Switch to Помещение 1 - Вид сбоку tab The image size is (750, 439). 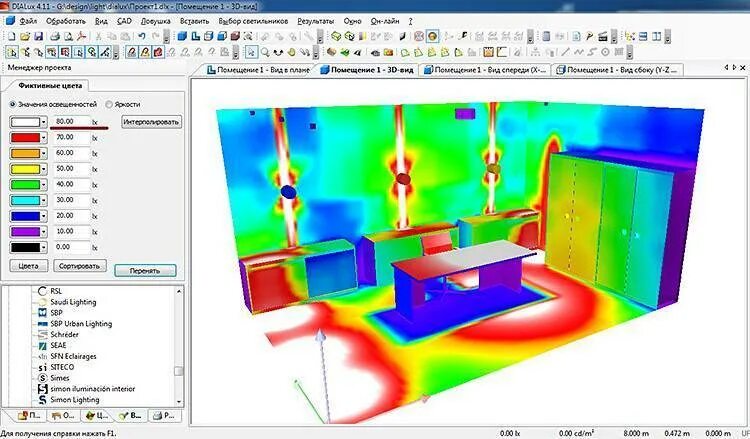coord(618,70)
